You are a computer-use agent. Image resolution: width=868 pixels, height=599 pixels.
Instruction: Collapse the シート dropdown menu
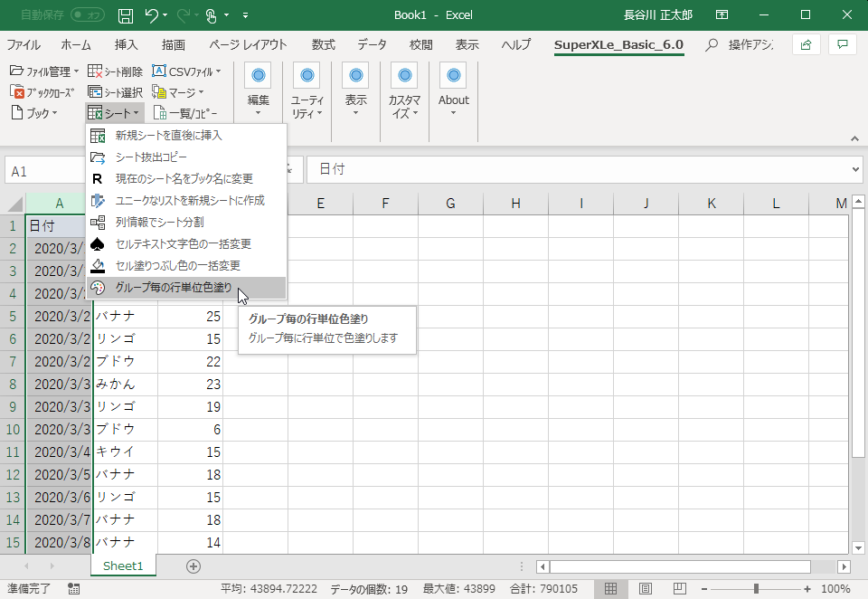pos(114,113)
